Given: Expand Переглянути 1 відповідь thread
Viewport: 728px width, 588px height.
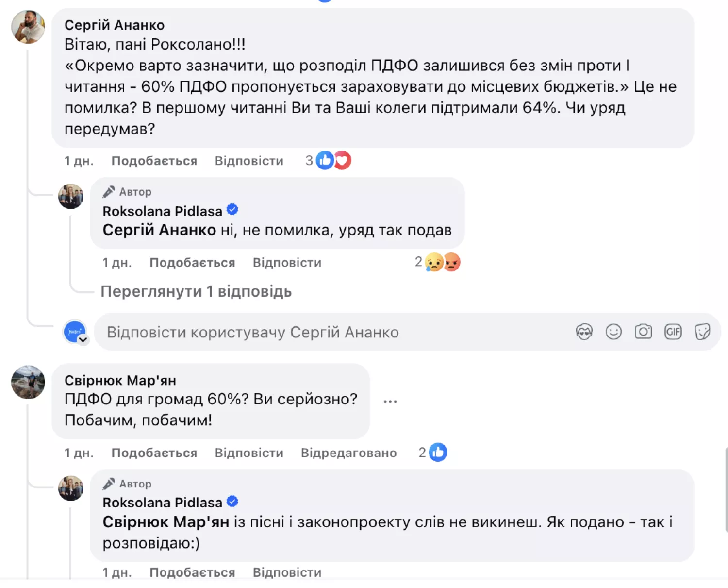Looking at the screenshot, I should (196, 291).
